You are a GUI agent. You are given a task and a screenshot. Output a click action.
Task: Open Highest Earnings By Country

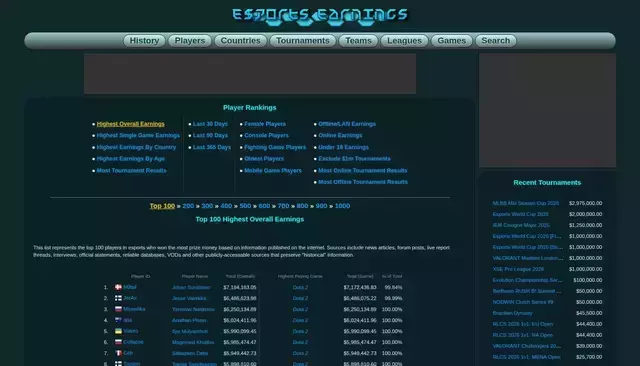[136, 147]
